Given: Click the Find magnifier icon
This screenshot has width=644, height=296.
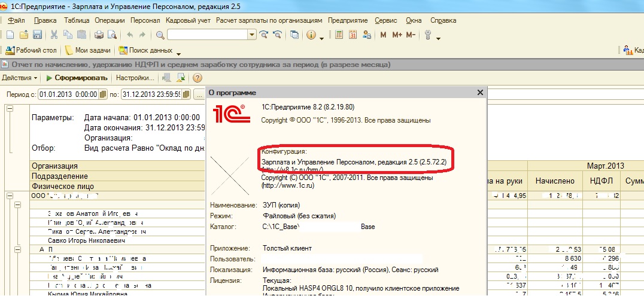Looking at the screenshot, I should click(x=160, y=35).
